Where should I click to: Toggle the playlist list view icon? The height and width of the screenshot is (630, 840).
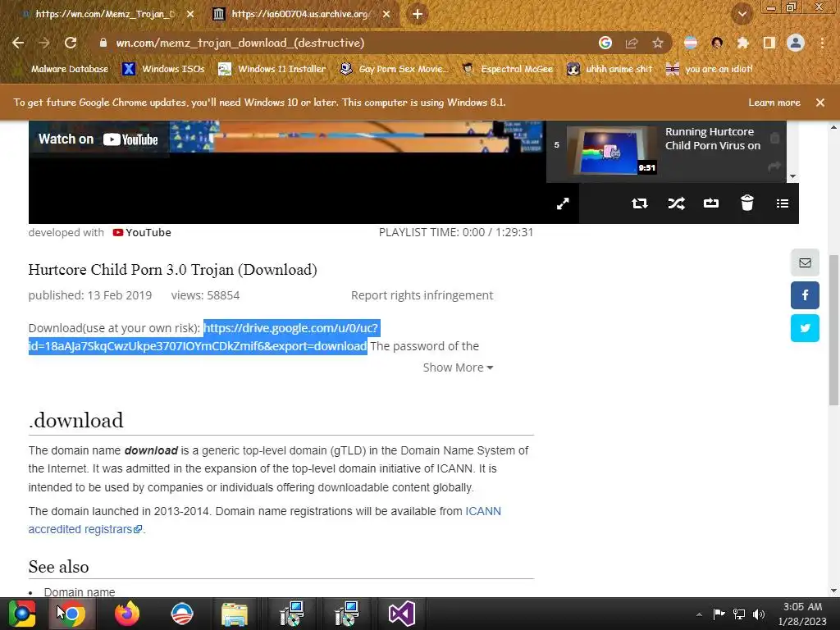click(x=782, y=203)
